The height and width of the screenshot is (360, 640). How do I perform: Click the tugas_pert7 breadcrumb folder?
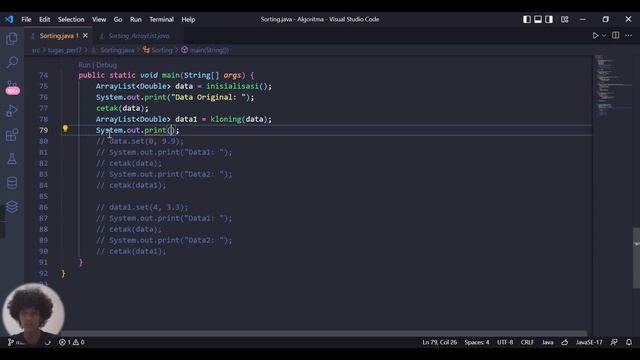click(x=64, y=50)
